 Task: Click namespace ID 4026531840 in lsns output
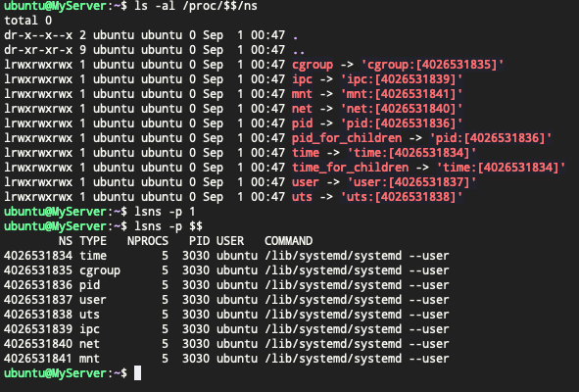tap(38, 344)
